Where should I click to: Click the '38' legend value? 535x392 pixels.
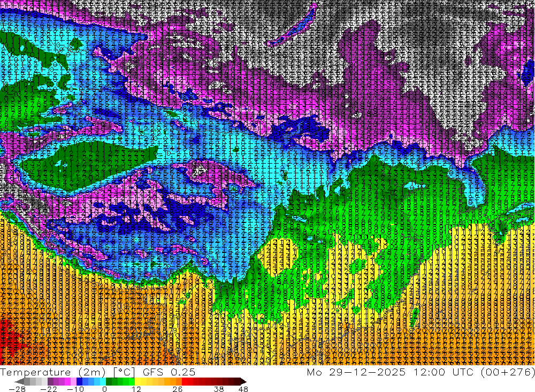219,389
